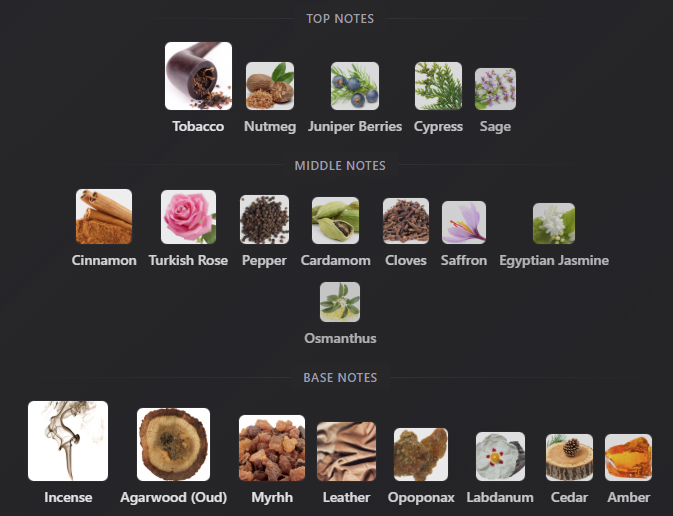This screenshot has width=673, height=516.
Task: Click the Cypress branch icon
Action: pos(438,86)
